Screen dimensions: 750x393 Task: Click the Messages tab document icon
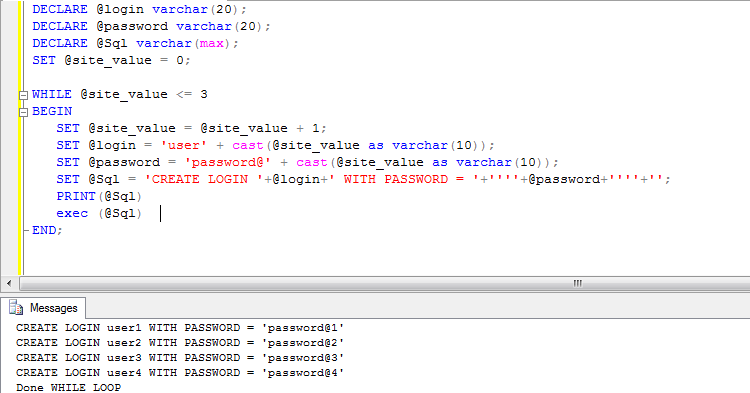pyautogui.click(x=16, y=308)
